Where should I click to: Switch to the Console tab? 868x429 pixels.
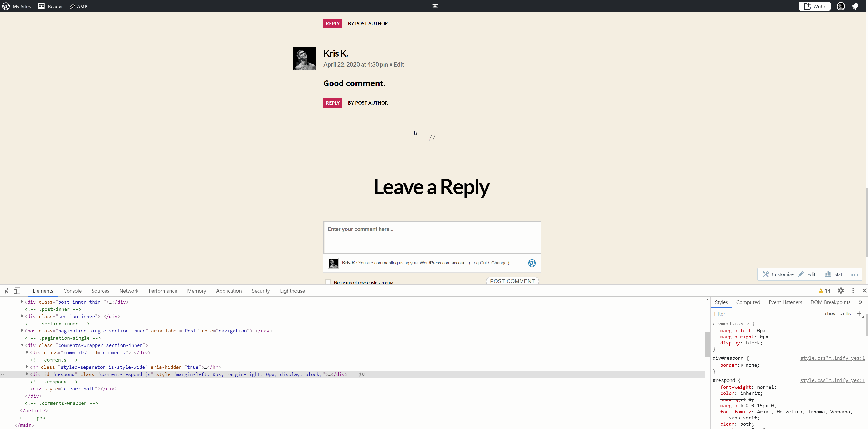[73, 291]
